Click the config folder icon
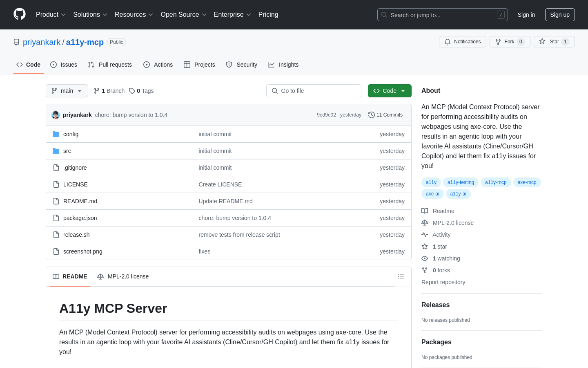 pos(56,134)
